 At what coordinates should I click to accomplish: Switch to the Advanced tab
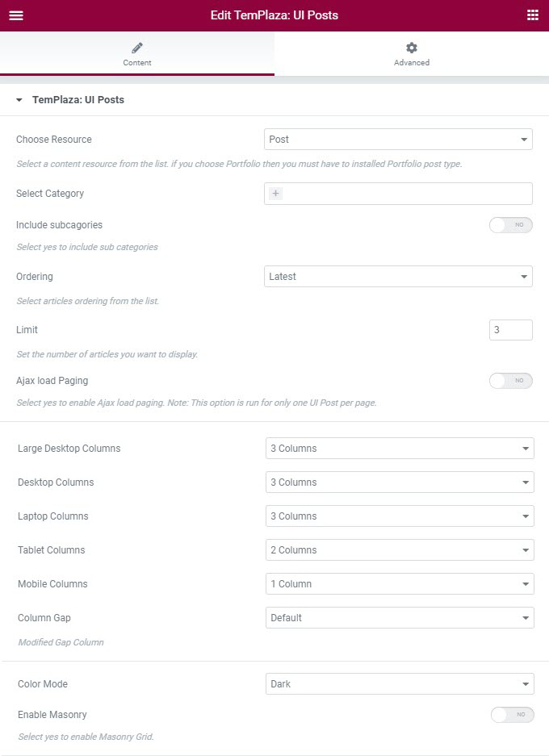412,54
